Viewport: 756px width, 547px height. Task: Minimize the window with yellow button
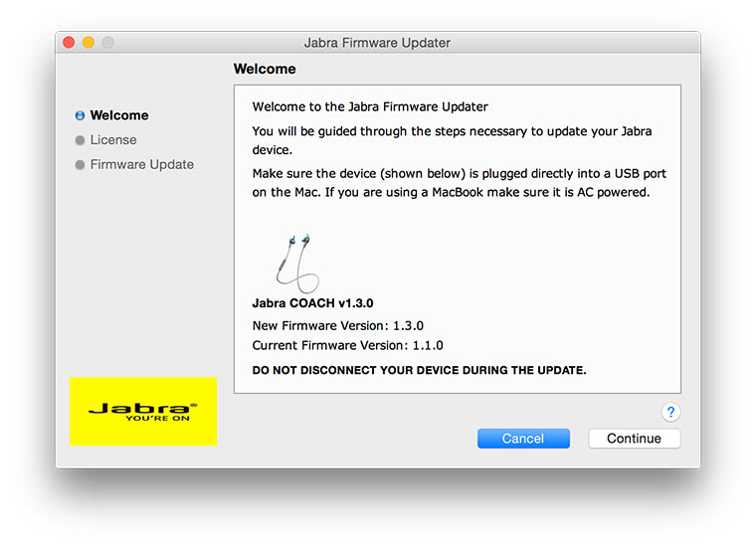click(x=89, y=43)
